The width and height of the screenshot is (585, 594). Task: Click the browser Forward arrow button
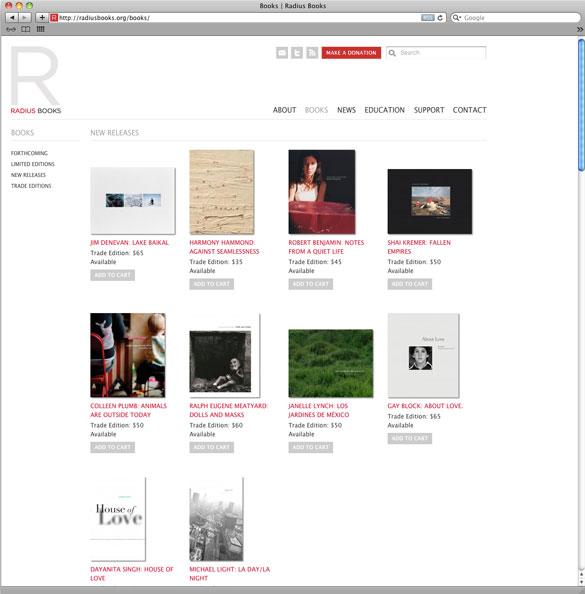click(x=24, y=17)
